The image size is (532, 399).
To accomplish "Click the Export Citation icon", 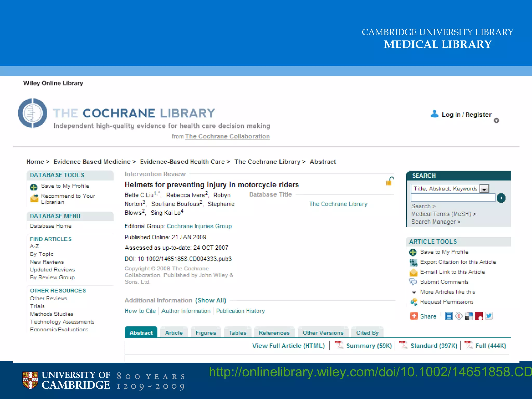I will [413, 262].
